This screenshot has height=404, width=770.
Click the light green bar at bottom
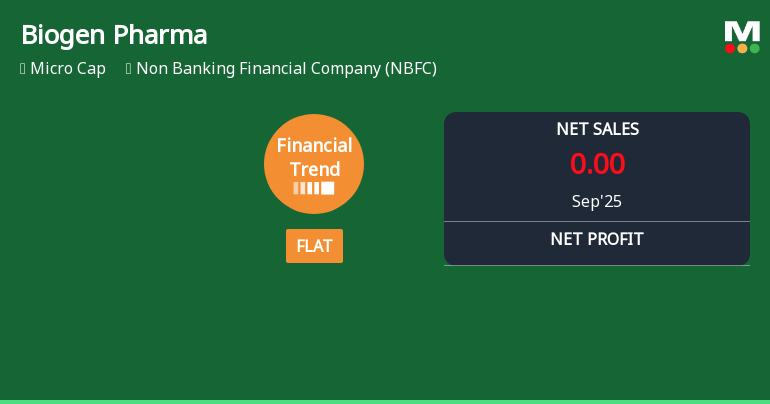385,401
